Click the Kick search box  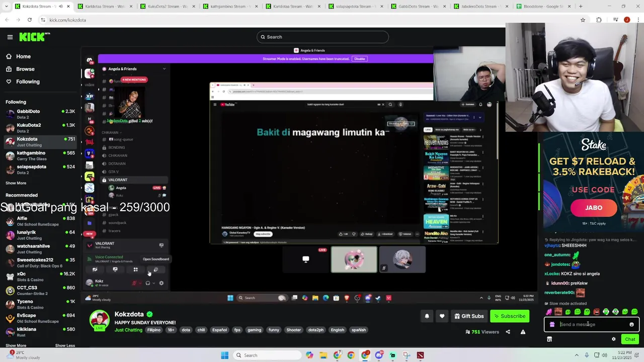tap(323, 37)
